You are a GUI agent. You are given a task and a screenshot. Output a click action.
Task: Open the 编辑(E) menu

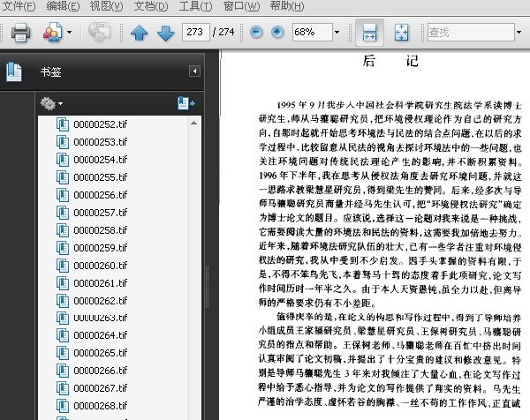(63, 6)
